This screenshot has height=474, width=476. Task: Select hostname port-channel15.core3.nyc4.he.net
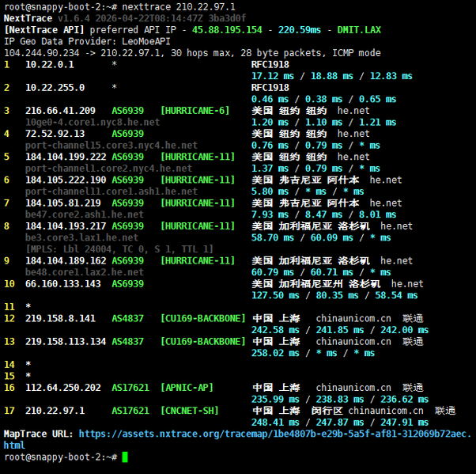point(111,146)
